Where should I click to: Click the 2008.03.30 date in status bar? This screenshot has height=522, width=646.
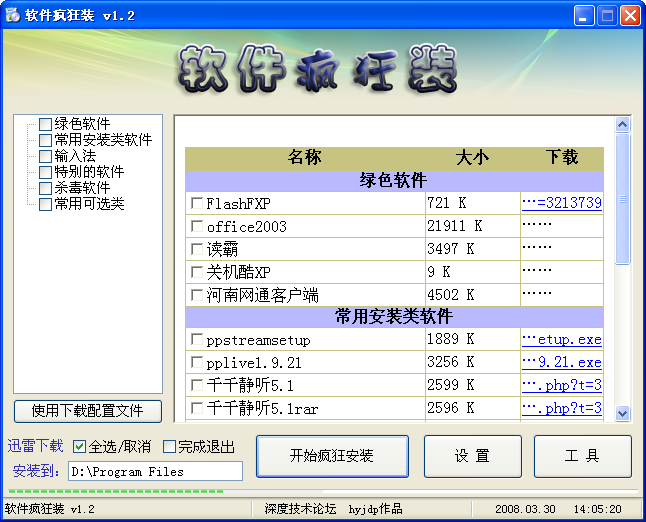click(525, 510)
